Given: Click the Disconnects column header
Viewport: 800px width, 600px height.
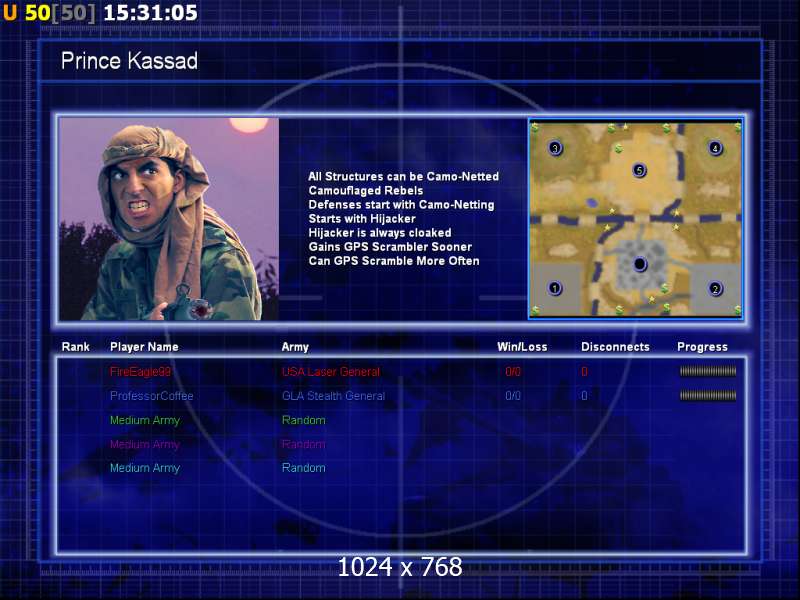Looking at the screenshot, I should click(615, 347).
